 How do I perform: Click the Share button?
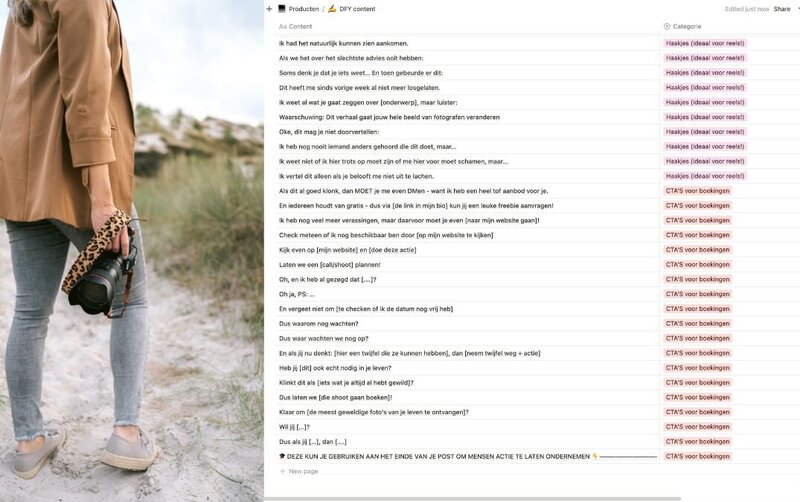pos(782,9)
